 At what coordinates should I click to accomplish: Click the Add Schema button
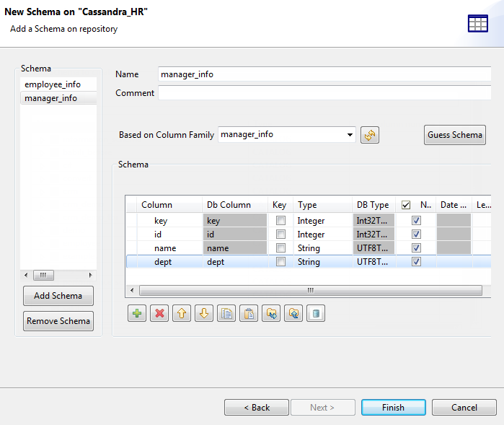click(58, 295)
